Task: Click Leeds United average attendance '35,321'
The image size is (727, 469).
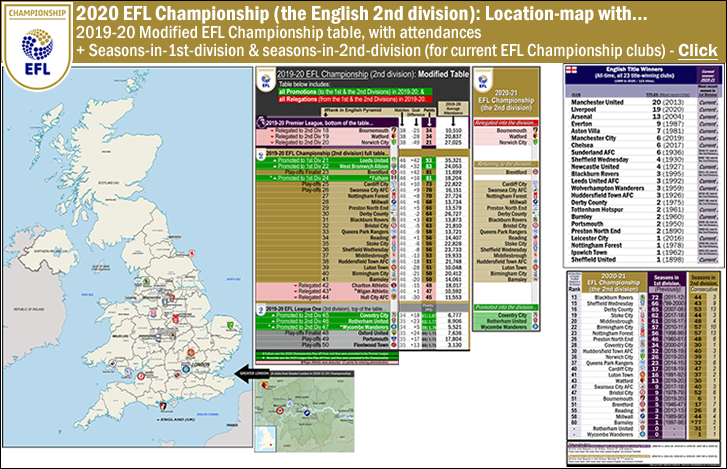Action: pos(453,160)
